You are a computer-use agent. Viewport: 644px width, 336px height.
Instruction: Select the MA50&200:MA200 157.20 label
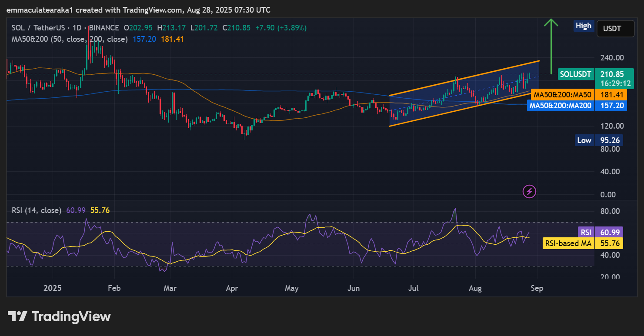(577, 105)
